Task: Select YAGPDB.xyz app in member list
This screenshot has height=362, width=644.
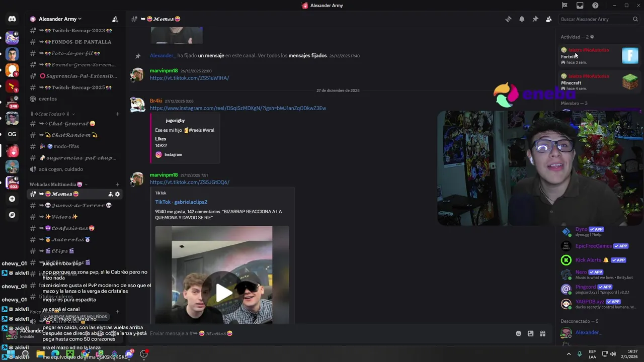Action: 599,304
